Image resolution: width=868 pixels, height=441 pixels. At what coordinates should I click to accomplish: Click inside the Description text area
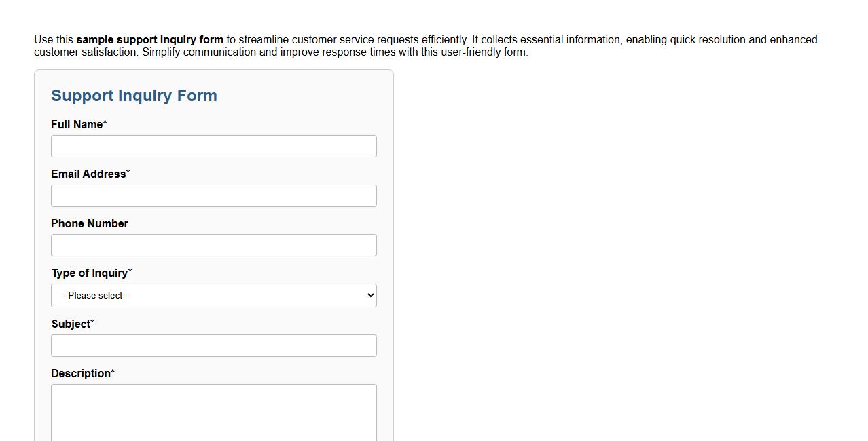213,410
